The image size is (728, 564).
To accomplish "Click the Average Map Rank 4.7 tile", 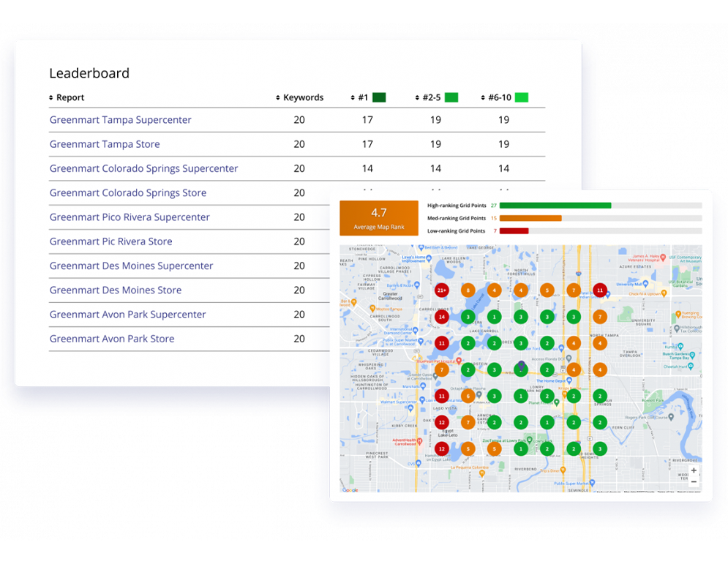I will tap(378, 217).
